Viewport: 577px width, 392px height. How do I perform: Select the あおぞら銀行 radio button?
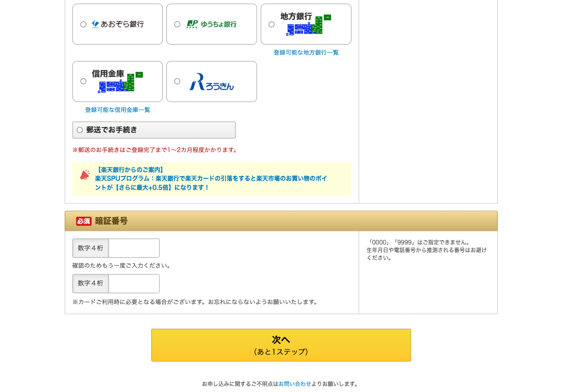click(83, 24)
